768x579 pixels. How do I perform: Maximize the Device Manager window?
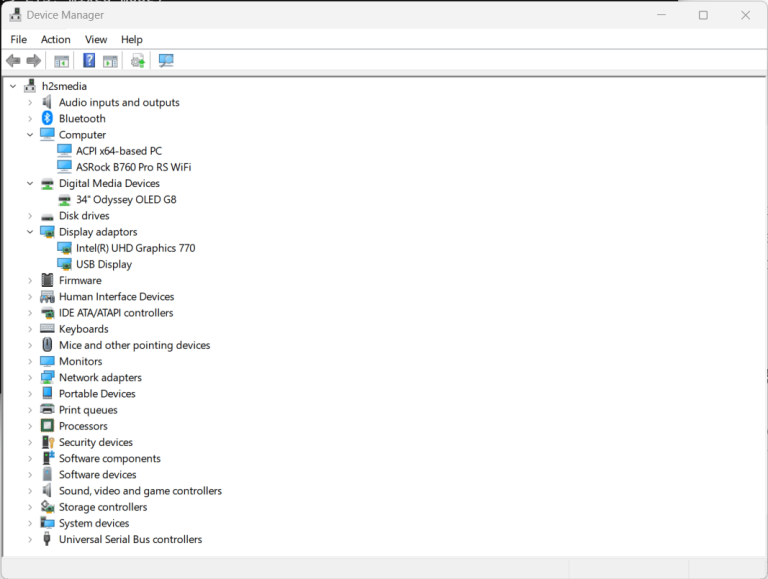click(703, 15)
